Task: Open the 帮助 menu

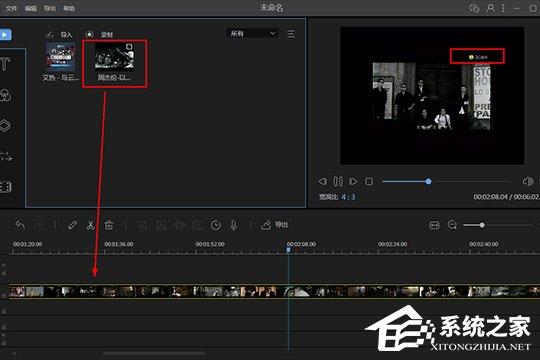Action: click(69, 8)
